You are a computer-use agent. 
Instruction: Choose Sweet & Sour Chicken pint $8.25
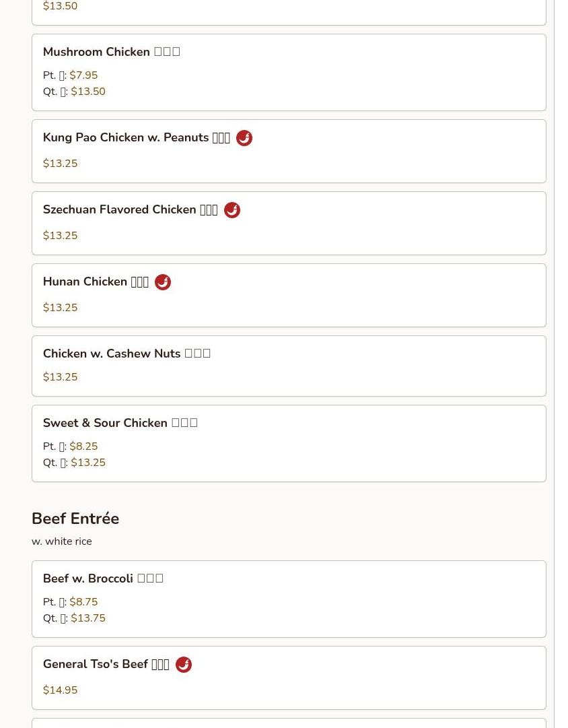point(83,446)
